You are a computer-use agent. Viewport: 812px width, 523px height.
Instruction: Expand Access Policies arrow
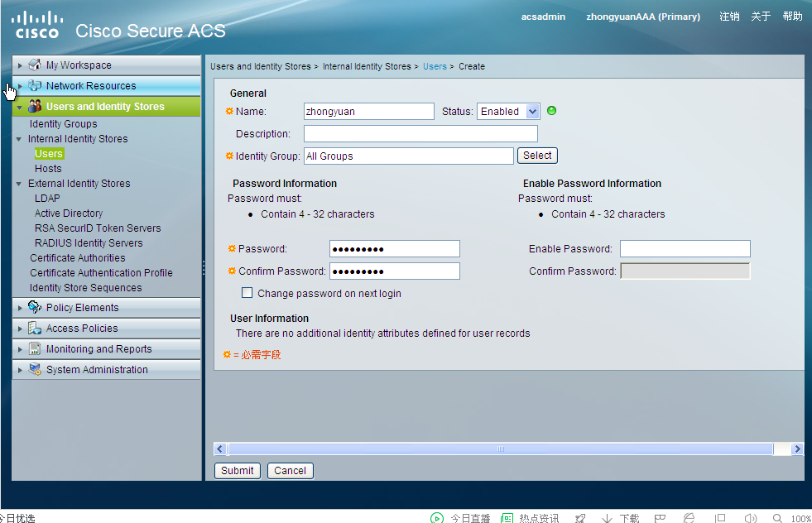click(20, 329)
